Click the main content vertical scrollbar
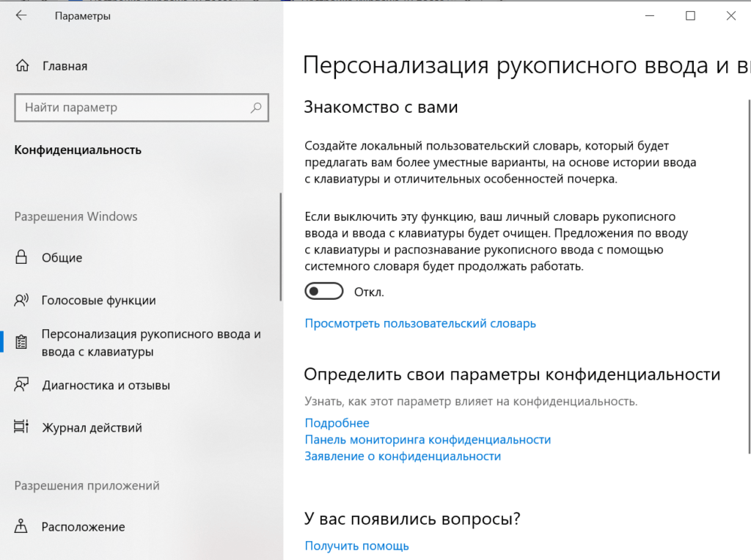Image resolution: width=751 pixels, height=560 pixels. [749, 276]
